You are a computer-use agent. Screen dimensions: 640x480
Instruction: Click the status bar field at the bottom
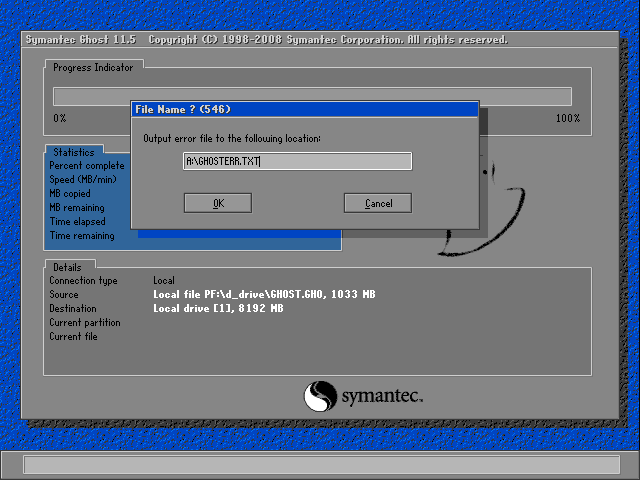click(x=322, y=464)
